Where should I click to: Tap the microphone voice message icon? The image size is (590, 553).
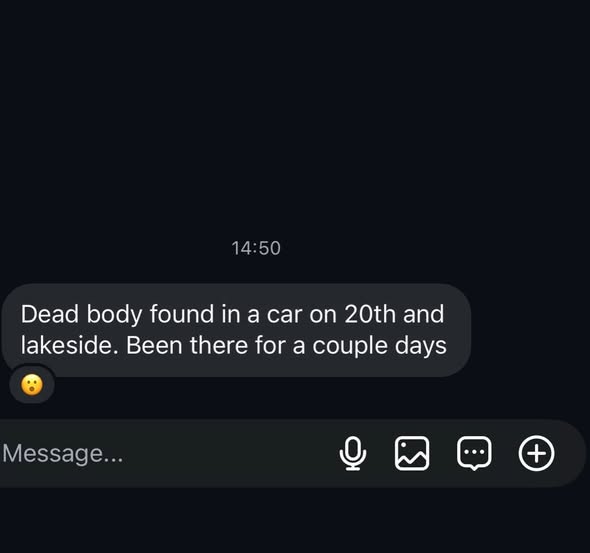point(353,453)
